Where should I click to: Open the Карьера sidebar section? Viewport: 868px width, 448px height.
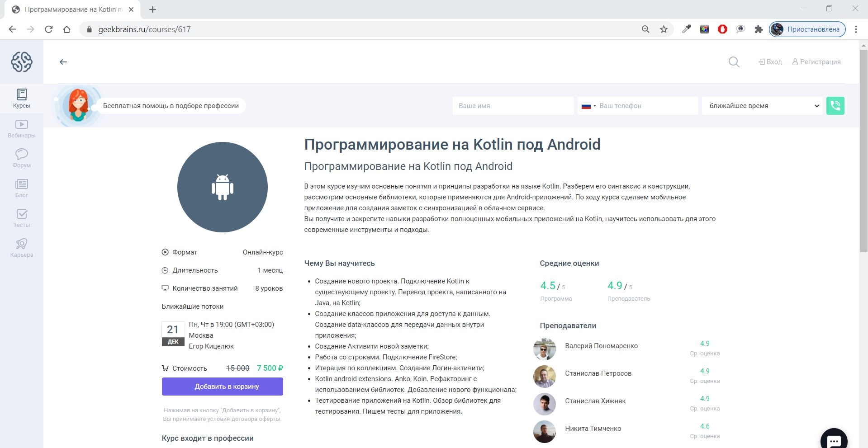pyautogui.click(x=22, y=248)
